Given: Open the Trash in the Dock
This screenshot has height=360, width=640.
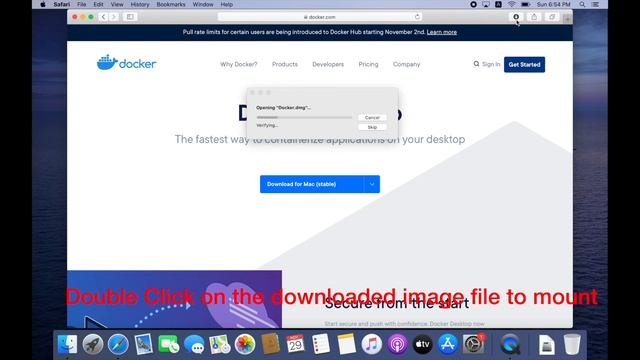Looking at the screenshot, I should 572,344.
